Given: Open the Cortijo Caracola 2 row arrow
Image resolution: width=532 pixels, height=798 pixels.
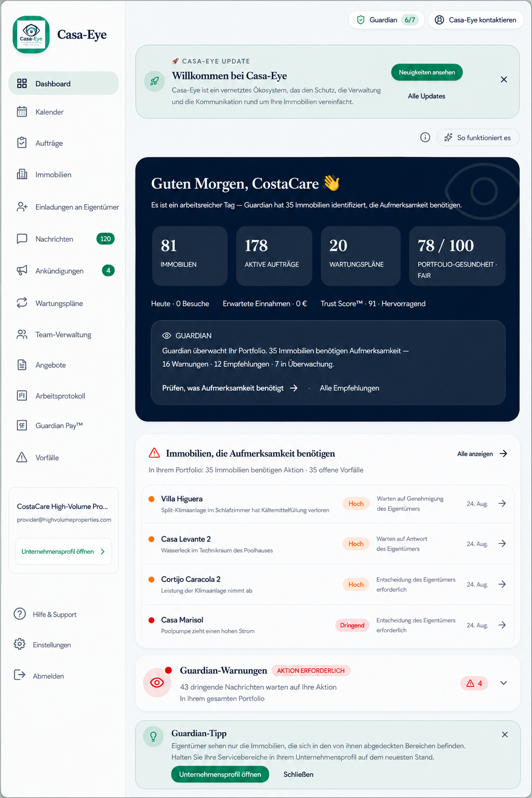Looking at the screenshot, I should 502,584.
